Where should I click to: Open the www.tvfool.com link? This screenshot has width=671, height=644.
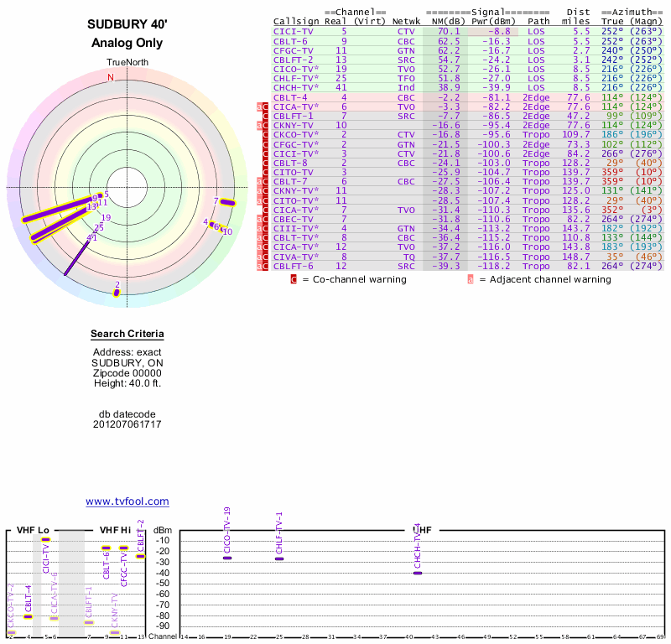pos(127,501)
